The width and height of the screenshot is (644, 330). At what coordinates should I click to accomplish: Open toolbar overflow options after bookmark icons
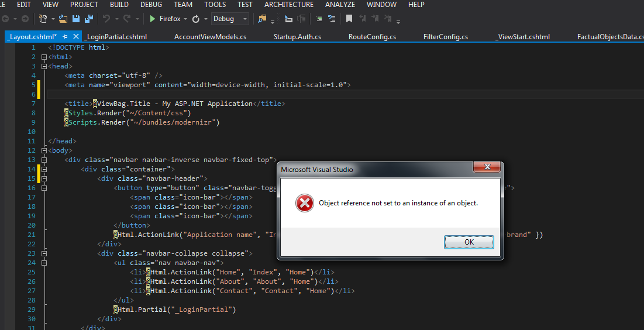click(x=398, y=22)
